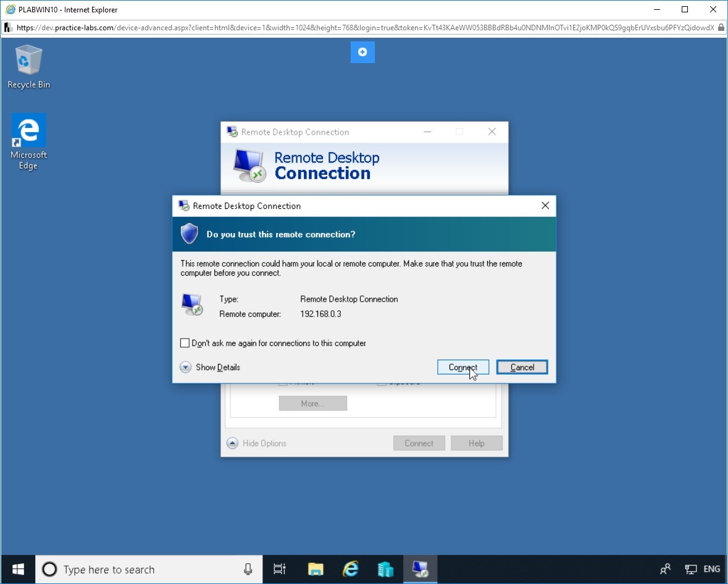Launch Internet Explorer from the taskbar
Screen dimensions: 728x584
point(351,569)
